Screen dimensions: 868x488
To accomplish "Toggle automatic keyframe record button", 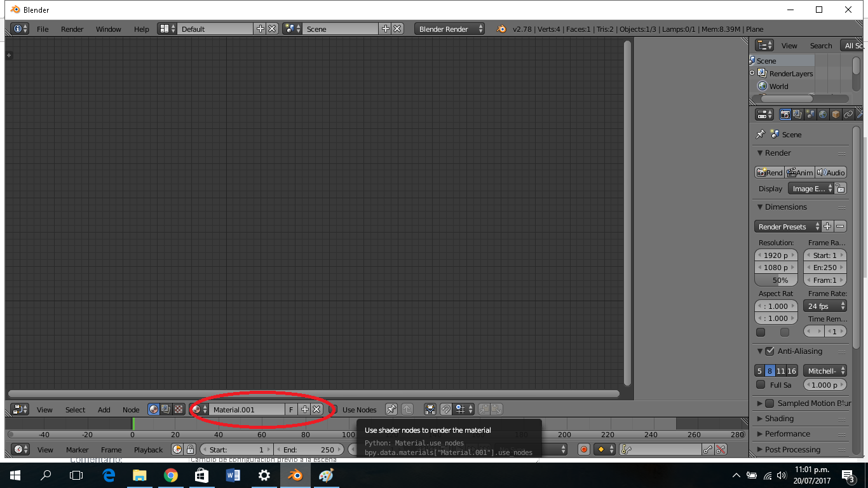I will [584, 449].
